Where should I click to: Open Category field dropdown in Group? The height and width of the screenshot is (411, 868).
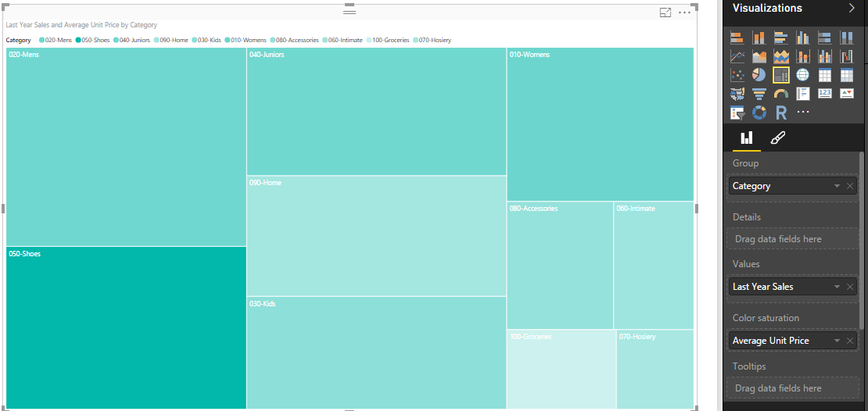(837, 186)
